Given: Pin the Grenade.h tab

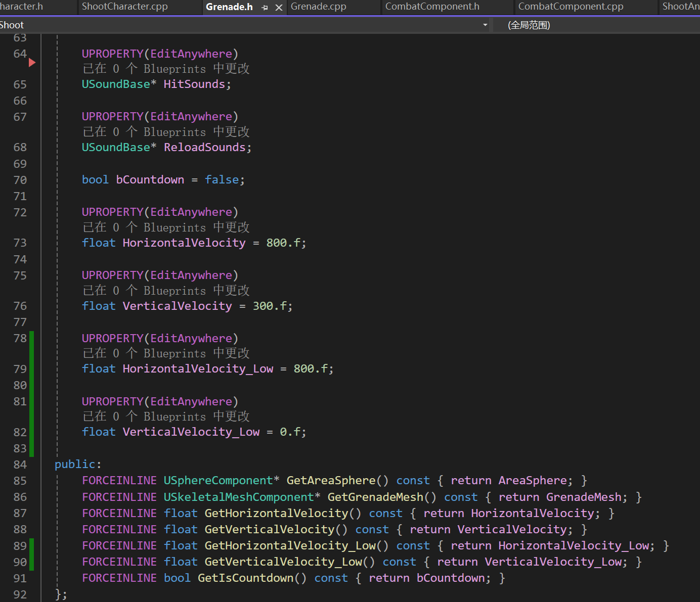Looking at the screenshot, I should [265, 8].
